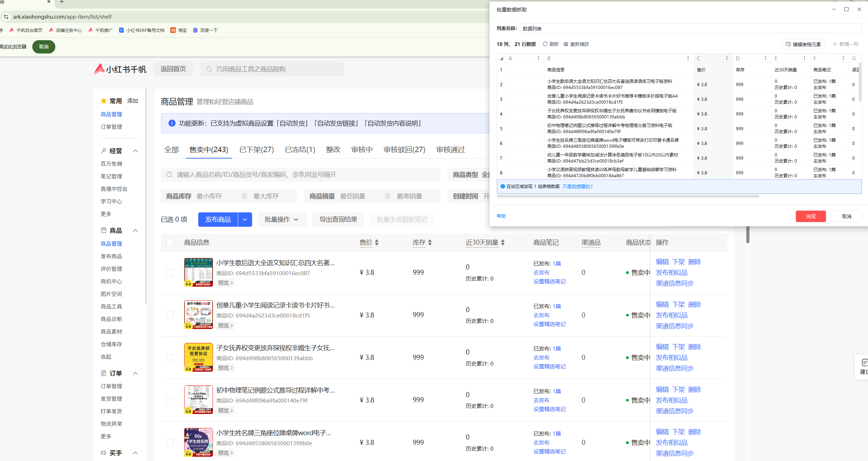Check the box for the 小学生歇后语大全 product
Viewport: 868px width, 461px height.
pos(170,273)
